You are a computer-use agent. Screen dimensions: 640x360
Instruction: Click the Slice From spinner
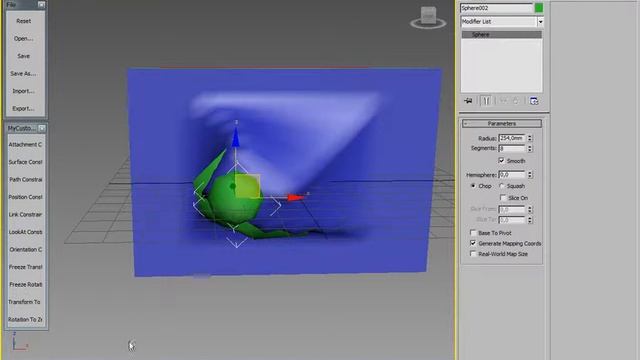pyautogui.click(x=530, y=209)
